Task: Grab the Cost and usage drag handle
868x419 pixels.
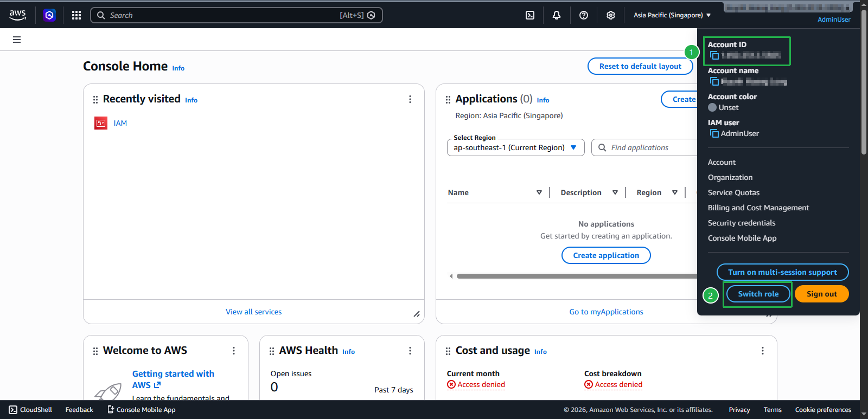Action: click(448, 351)
